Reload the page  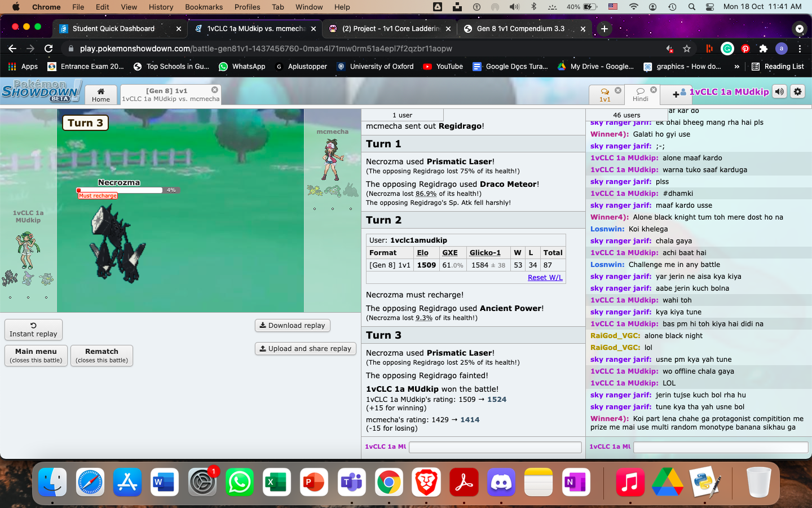click(48, 49)
